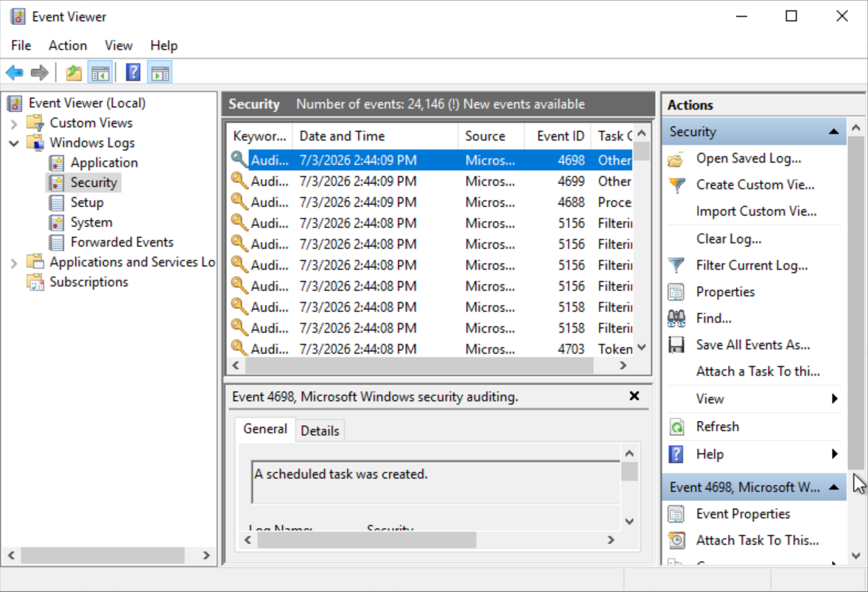
Task: Collapse the Windows Logs tree node
Action: point(14,144)
